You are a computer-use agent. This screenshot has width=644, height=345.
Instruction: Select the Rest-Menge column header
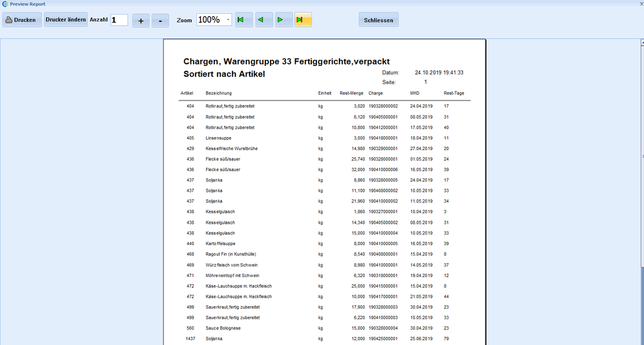pyautogui.click(x=352, y=93)
